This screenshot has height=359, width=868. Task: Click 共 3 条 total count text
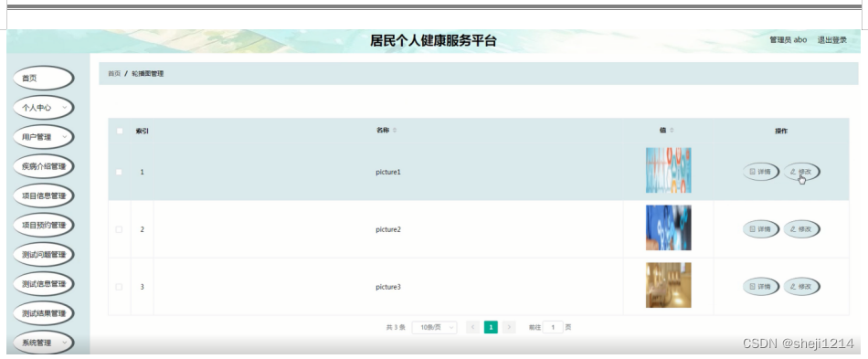coord(396,327)
